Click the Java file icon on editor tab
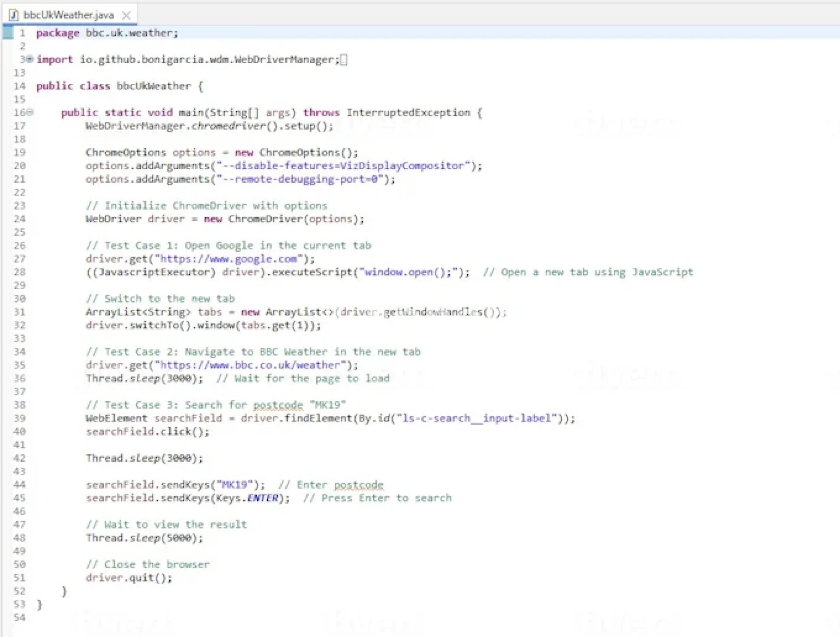This screenshot has width=840, height=637. click(x=14, y=15)
